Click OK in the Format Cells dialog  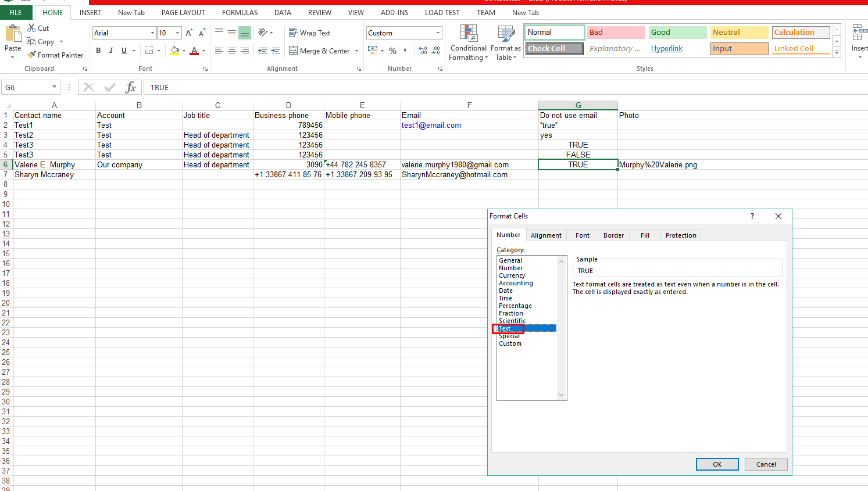click(717, 464)
